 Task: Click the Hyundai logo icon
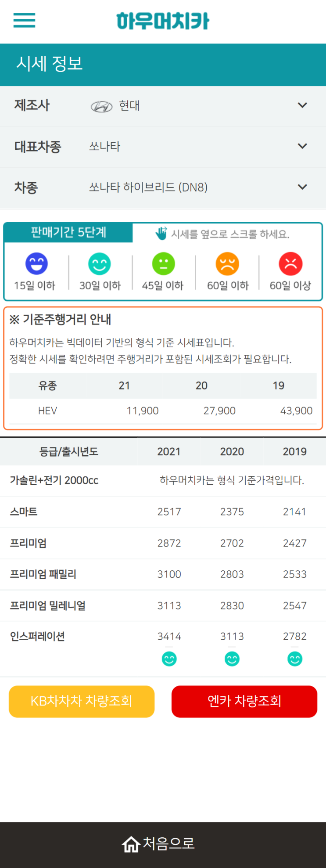pos(101,106)
